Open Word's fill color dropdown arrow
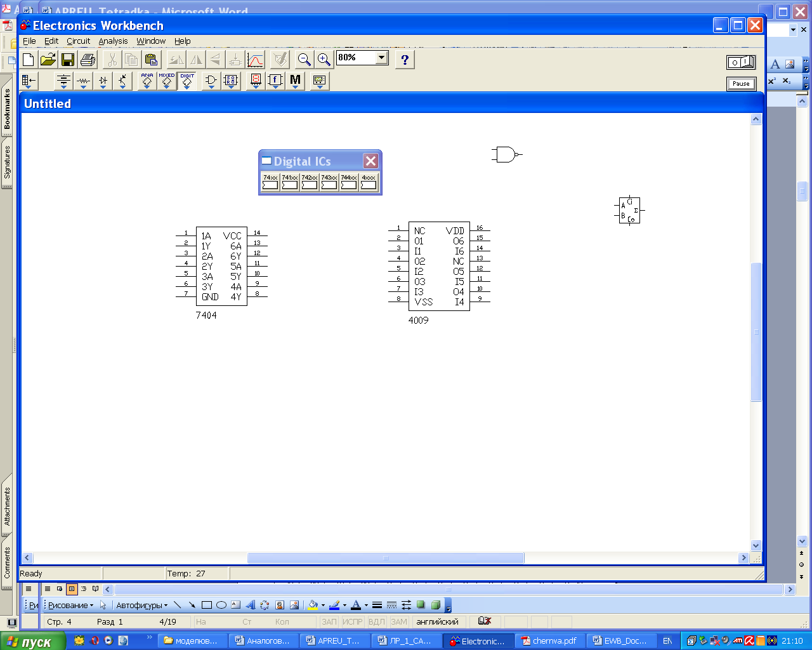This screenshot has width=812, height=650. pos(323,605)
